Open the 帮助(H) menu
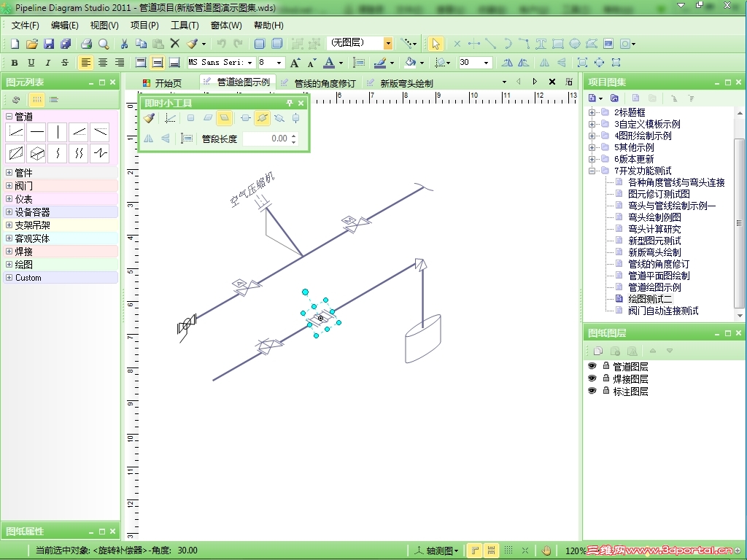 coord(268,26)
